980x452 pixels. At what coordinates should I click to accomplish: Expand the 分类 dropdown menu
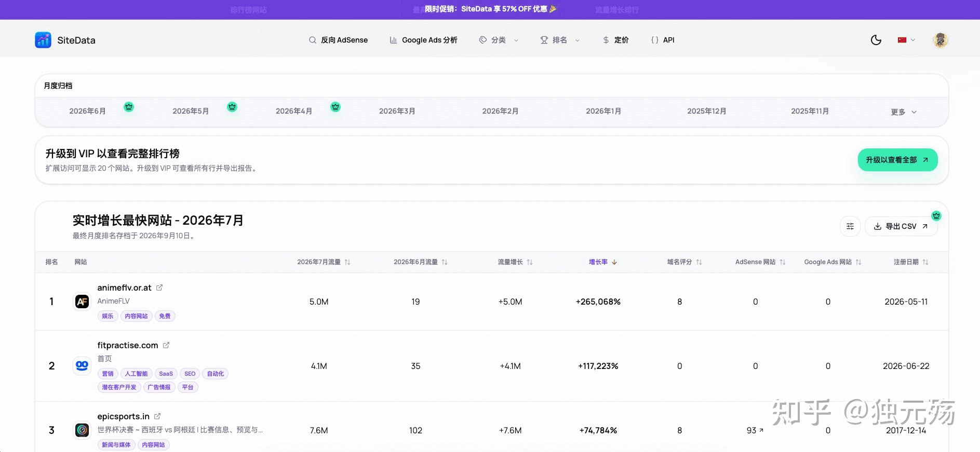499,40
